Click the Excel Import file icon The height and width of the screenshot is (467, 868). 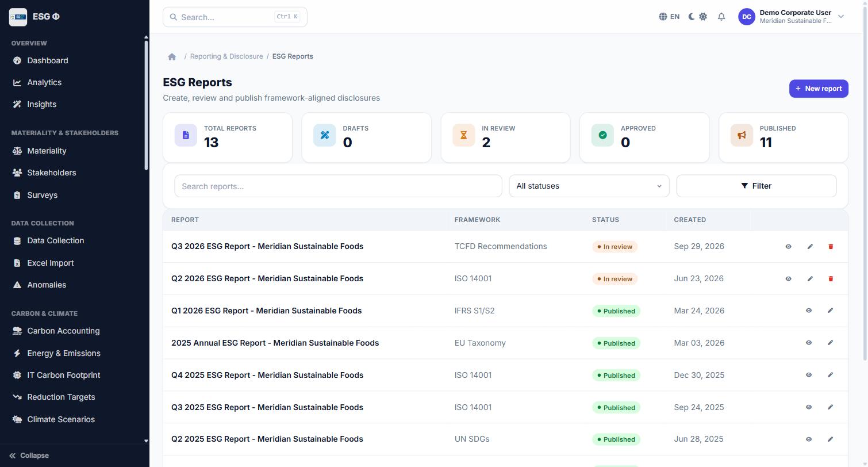point(17,263)
